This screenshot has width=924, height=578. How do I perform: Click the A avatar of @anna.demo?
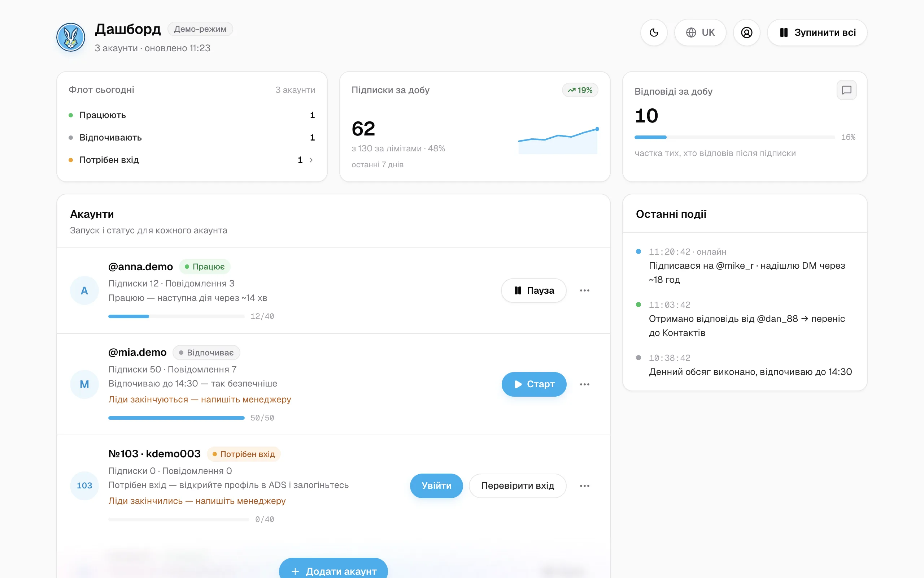pyautogui.click(x=84, y=290)
